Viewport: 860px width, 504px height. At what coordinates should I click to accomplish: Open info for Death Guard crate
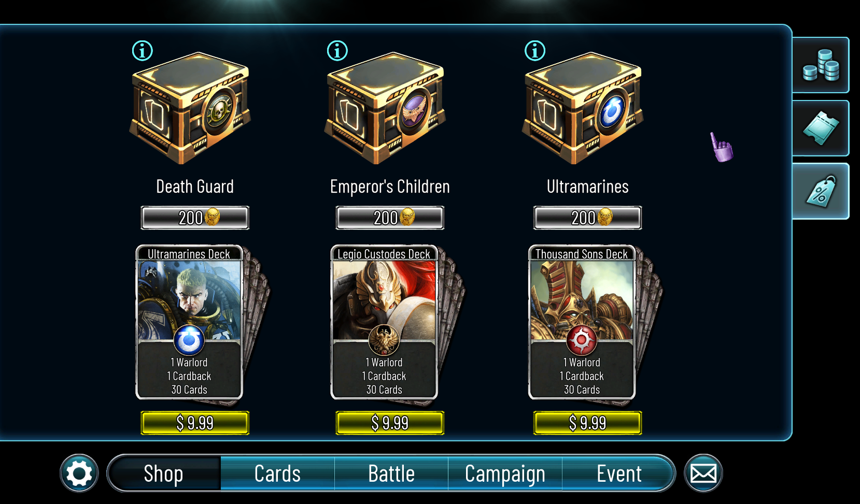pyautogui.click(x=143, y=51)
